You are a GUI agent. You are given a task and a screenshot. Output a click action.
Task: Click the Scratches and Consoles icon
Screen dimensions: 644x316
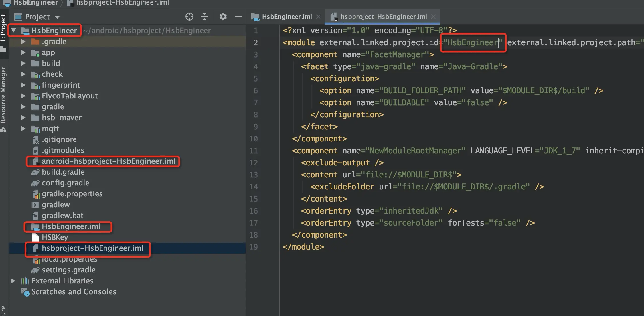25,292
